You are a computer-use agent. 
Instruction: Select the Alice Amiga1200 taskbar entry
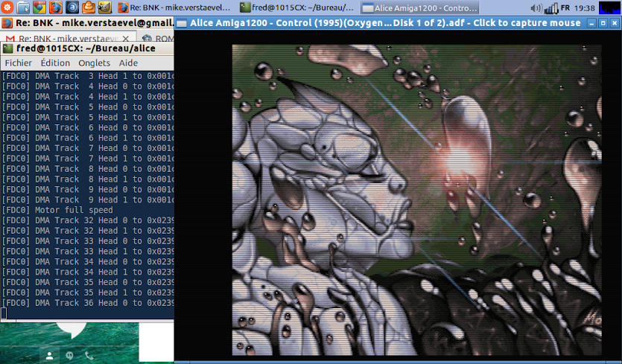420,7
